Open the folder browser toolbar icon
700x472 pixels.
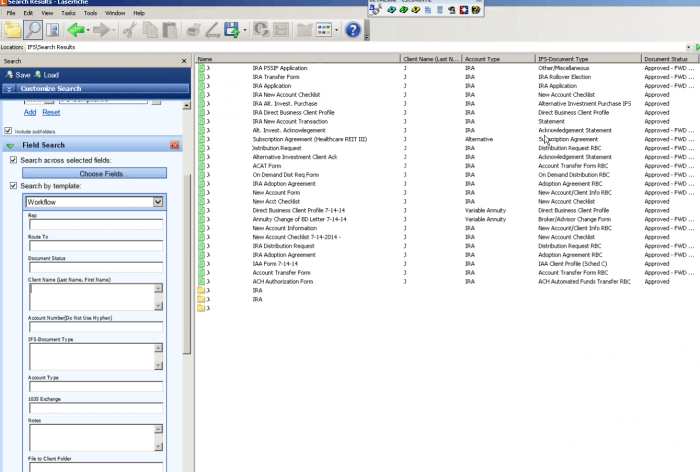click(12, 30)
